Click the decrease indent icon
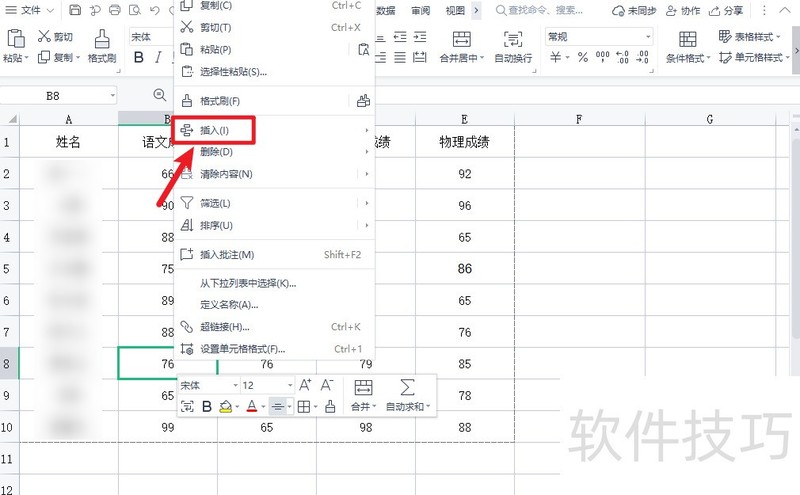 (x=400, y=37)
